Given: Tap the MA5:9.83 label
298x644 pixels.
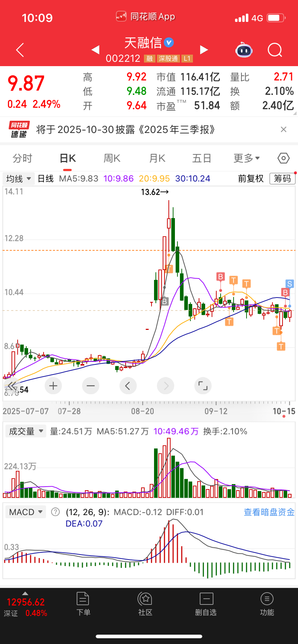Looking at the screenshot, I should coord(78,179).
